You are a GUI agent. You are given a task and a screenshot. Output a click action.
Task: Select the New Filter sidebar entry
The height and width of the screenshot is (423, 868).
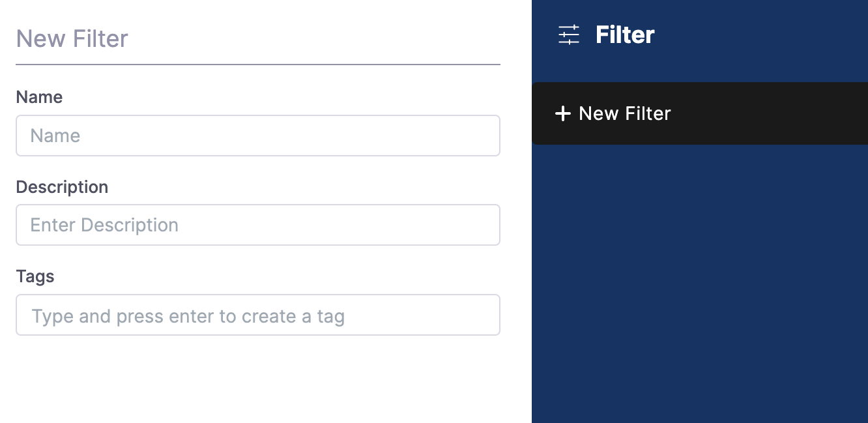(x=624, y=114)
